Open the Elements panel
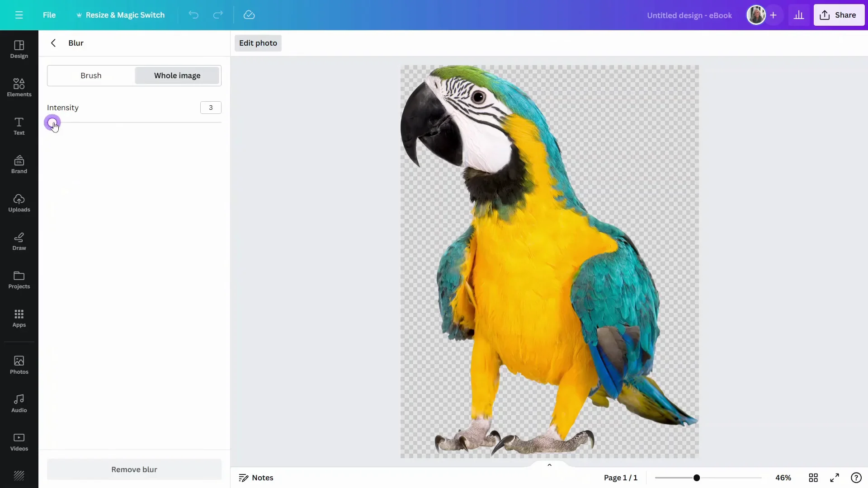 point(19,88)
